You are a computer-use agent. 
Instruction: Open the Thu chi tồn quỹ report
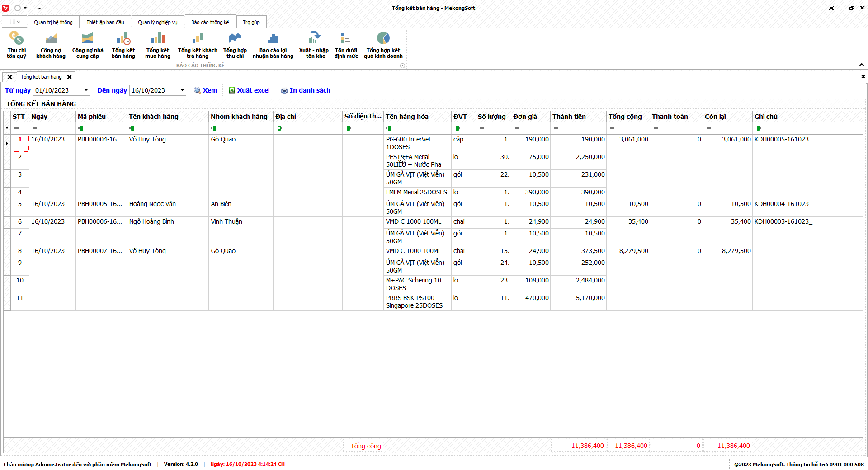click(17, 45)
